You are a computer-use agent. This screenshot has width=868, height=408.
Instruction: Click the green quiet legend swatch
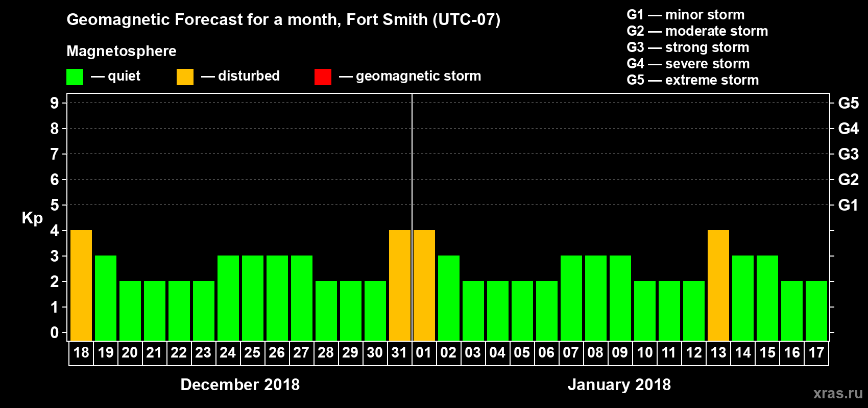[x=75, y=77]
